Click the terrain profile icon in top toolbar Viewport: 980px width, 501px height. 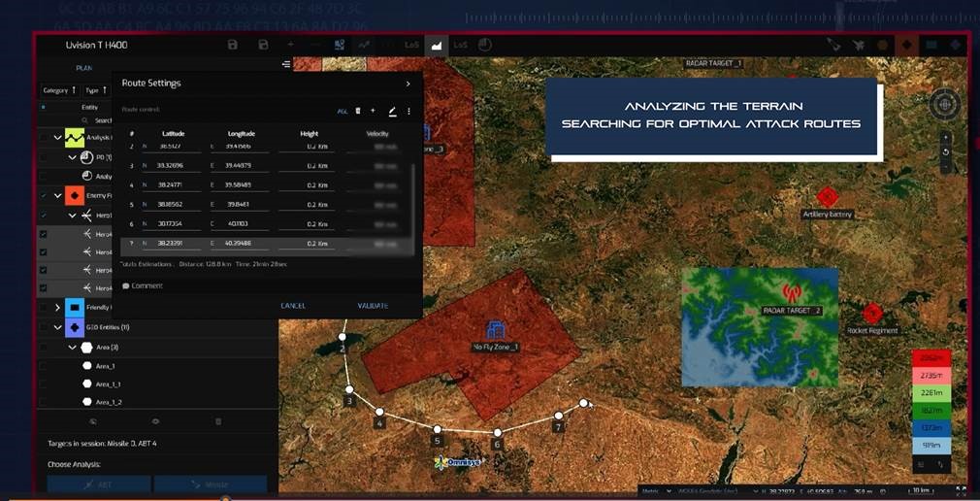(x=436, y=45)
